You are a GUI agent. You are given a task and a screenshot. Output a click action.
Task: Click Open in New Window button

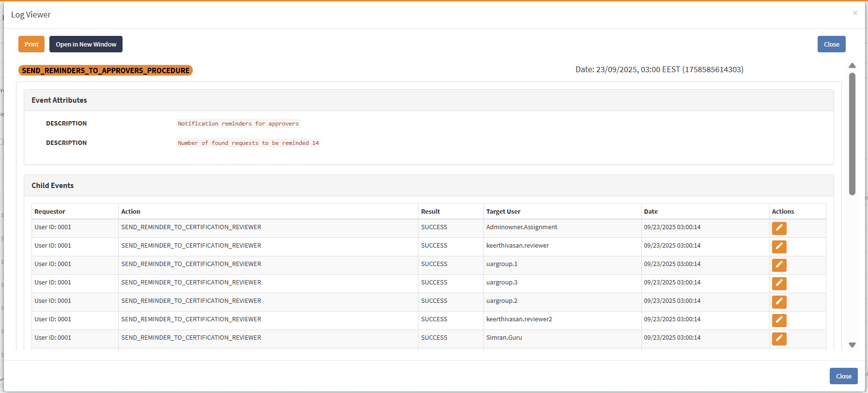[x=86, y=44]
